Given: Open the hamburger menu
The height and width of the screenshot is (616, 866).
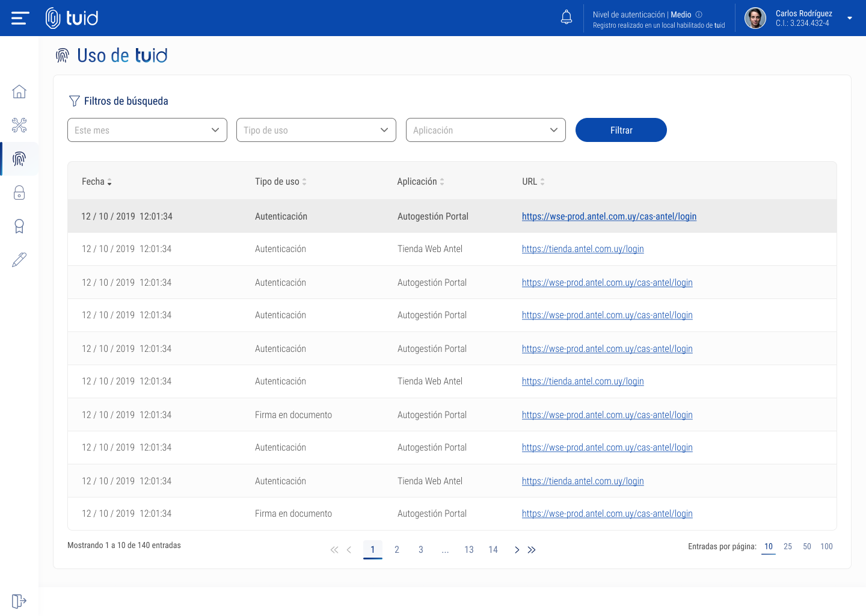Looking at the screenshot, I should pyautogui.click(x=20, y=18).
